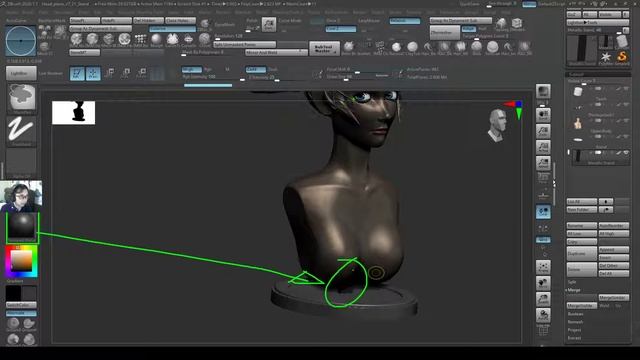Screen dimensions: 640x360
Task: Select the Topology brush icon
Action: pyautogui.click(x=501, y=24)
